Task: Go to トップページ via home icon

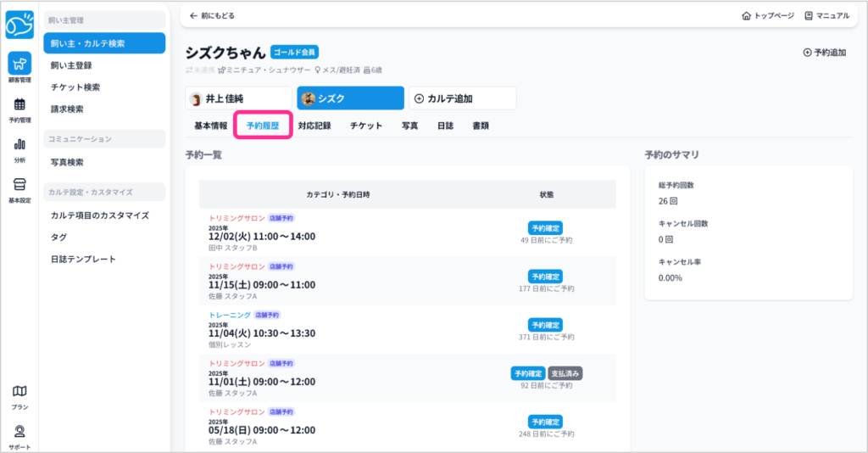Action: (x=768, y=16)
